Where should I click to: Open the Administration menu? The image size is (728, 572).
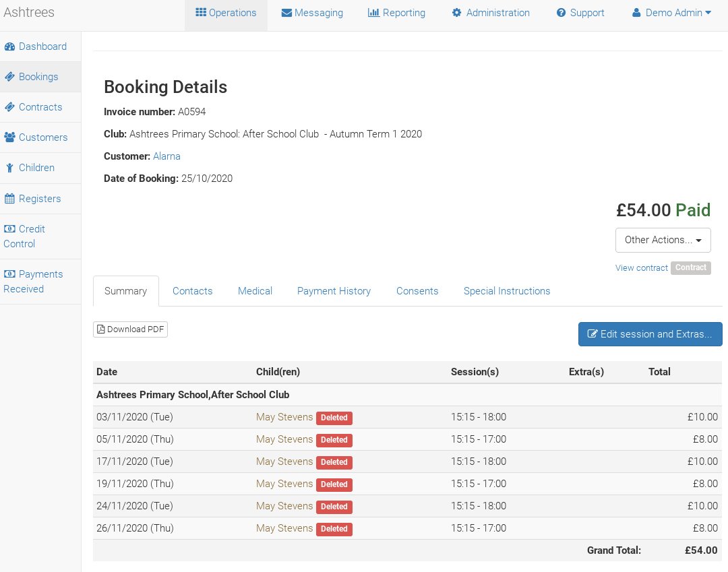[491, 13]
